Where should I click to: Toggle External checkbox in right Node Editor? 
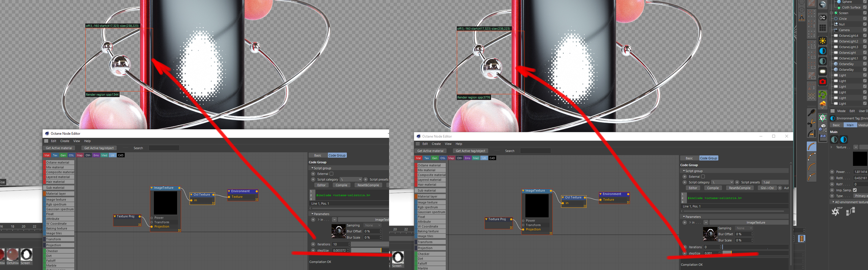click(x=703, y=177)
